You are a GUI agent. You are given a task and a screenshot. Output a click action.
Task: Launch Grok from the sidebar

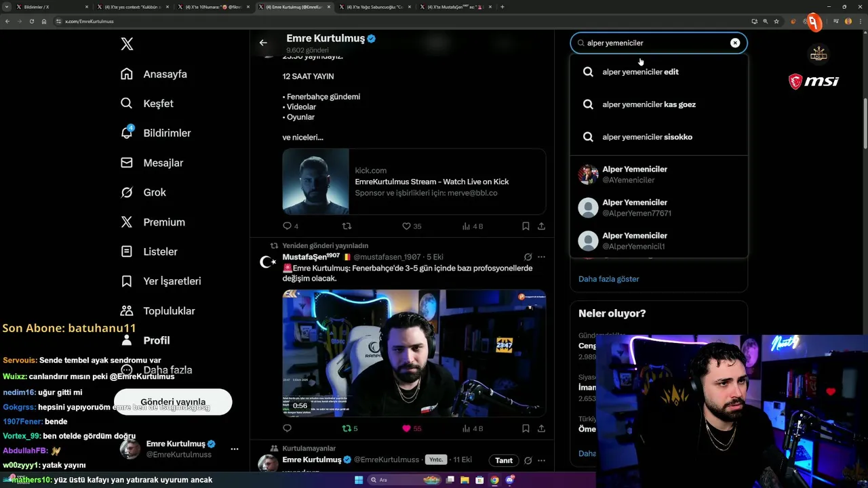[143, 192]
